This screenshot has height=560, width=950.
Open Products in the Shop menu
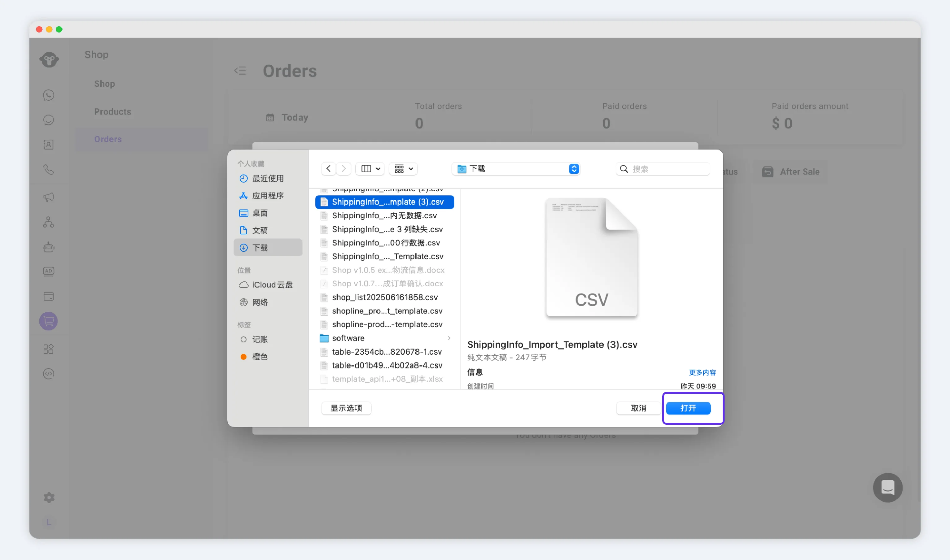112,111
